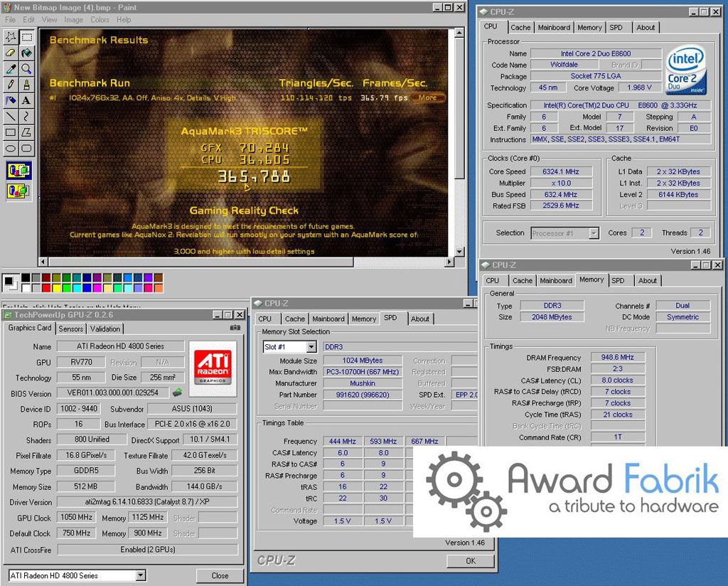Select the Magnifier tool in Paint

pyautogui.click(x=26, y=69)
